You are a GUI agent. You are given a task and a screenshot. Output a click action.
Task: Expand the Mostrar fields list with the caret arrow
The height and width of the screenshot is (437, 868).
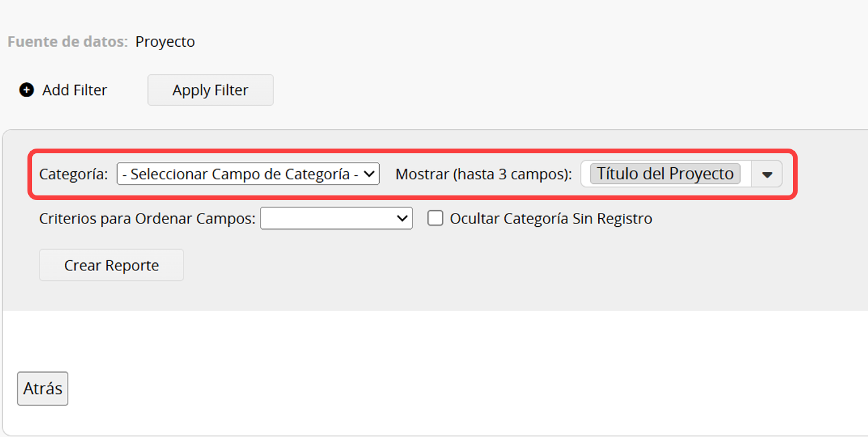click(x=767, y=174)
